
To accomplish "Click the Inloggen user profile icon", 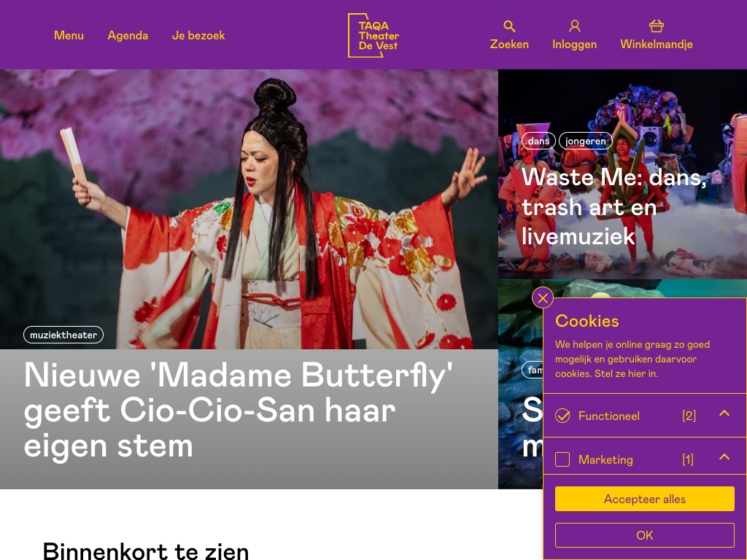I will (x=575, y=26).
